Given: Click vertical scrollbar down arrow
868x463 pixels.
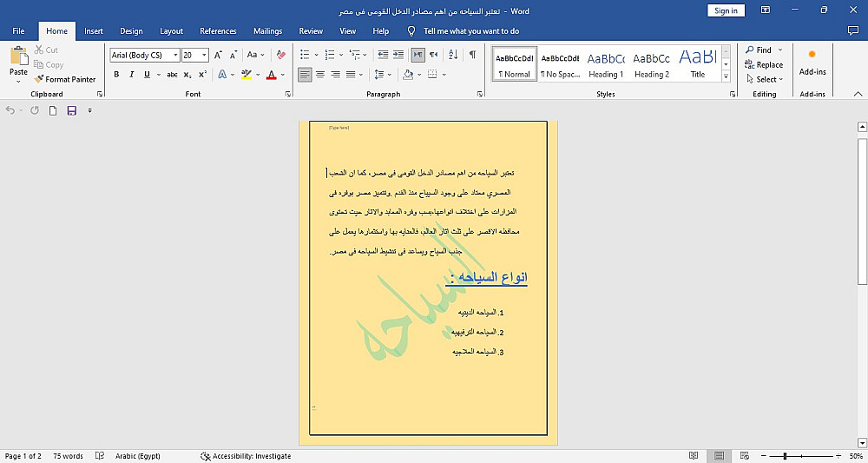Looking at the screenshot, I should 862,442.
